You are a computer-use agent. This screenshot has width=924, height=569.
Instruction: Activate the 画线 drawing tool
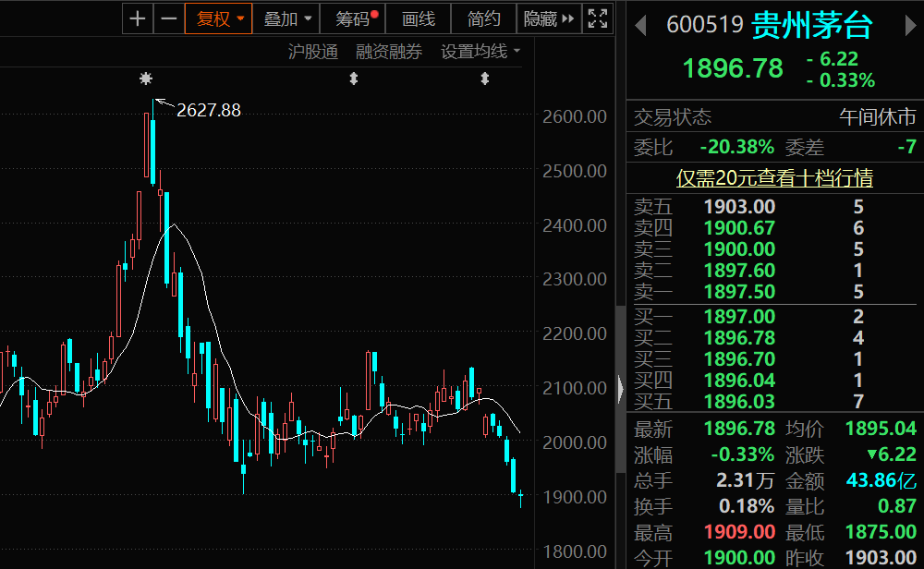point(419,18)
